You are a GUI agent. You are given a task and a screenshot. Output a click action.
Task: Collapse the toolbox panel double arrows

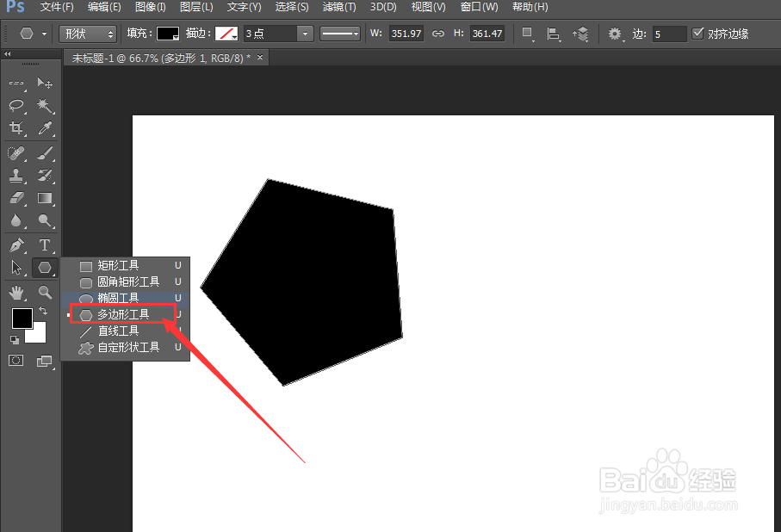click(x=7, y=53)
